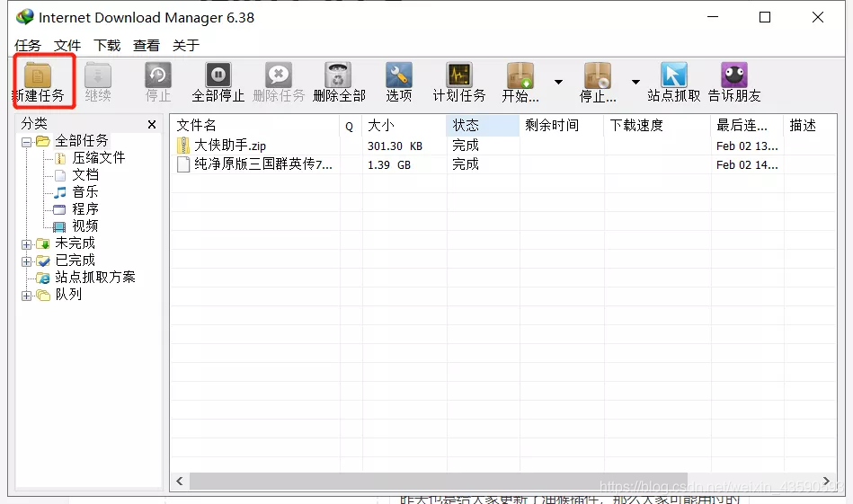
Task: Click the zip archive icon of 大侠助手.zip
Action: pos(183,146)
